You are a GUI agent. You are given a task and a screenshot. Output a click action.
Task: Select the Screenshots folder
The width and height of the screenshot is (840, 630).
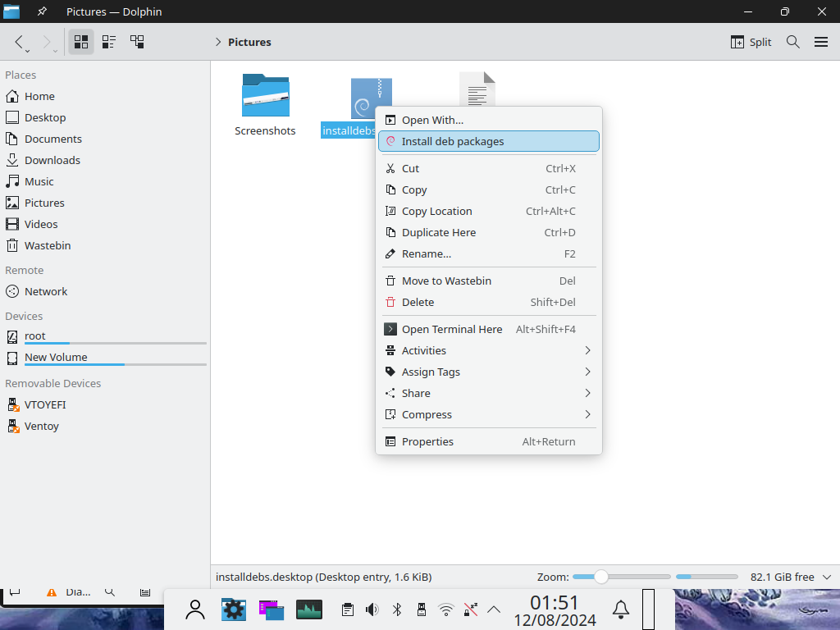pos(265,104)
